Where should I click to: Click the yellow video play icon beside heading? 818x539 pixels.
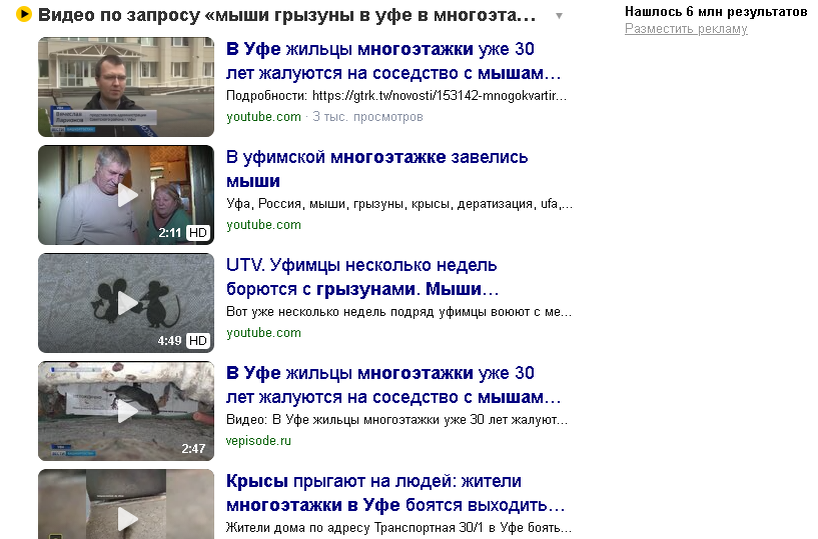[x=24, y=14]
